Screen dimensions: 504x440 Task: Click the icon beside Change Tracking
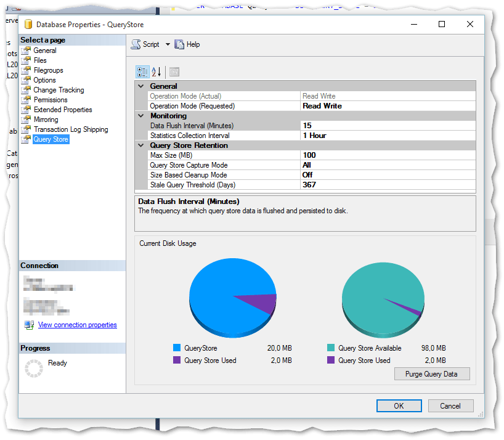coord(26,90)
